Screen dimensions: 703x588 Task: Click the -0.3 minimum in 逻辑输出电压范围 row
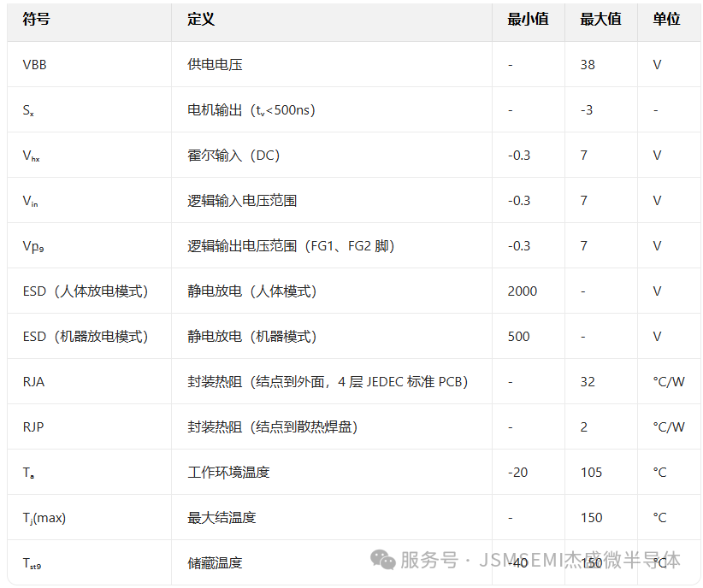click(519, 246)
